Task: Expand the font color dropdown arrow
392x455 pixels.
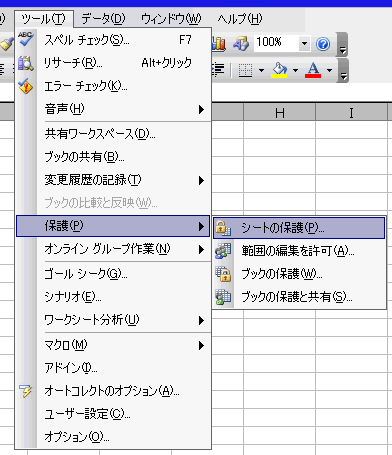Action: pos(329,70)
